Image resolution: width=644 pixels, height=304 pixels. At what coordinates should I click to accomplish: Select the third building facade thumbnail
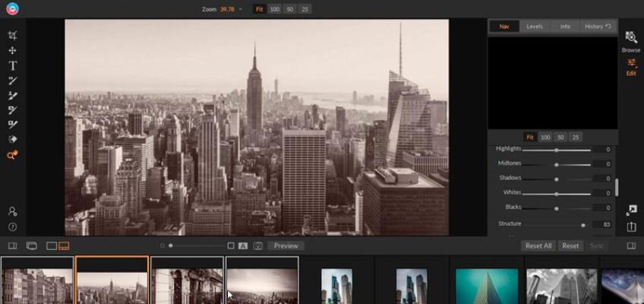click(x=188, y=280)
